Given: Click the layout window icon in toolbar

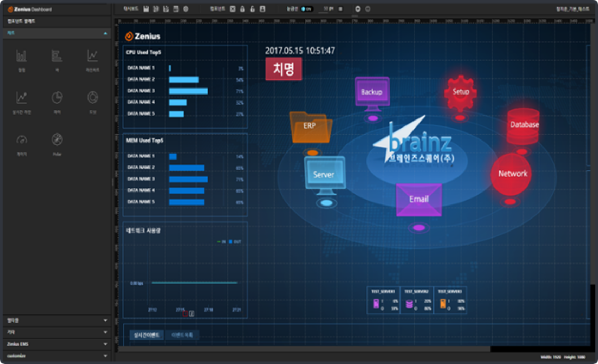Looking at the screenshot, I should (176, 9).
